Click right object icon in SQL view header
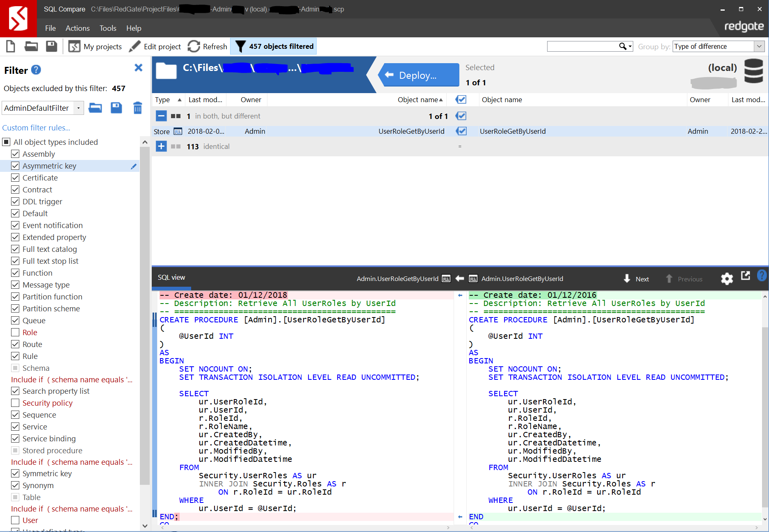Image resolution: width=769 pixels, height=532 pixels. pyautogui.click(x=473, y=279)
